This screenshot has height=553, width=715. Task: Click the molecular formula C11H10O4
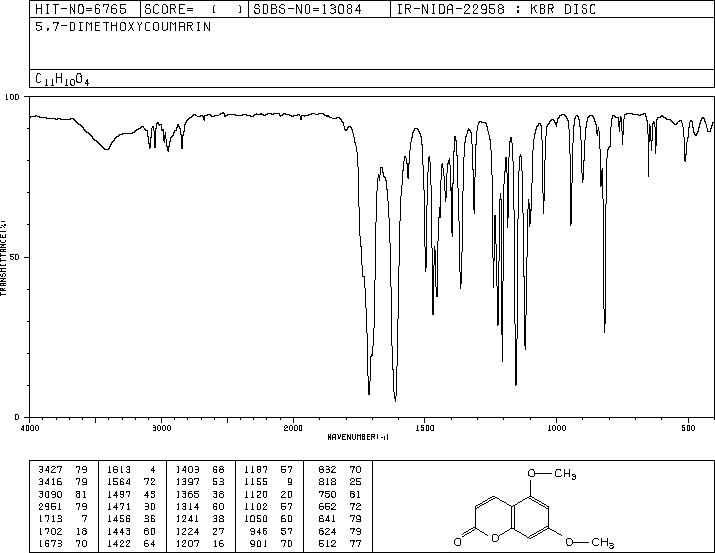click(x=62, y=79)
